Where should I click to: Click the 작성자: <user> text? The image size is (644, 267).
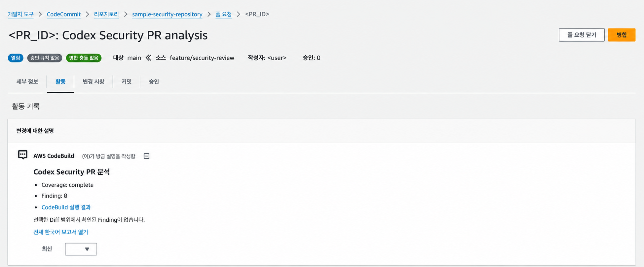tap(267, 58)
